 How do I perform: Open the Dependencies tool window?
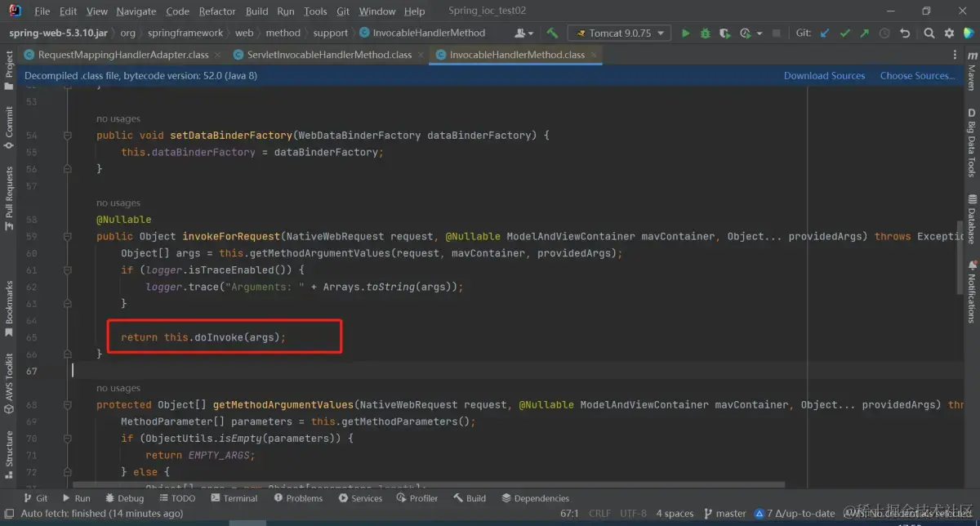(535, 498)
